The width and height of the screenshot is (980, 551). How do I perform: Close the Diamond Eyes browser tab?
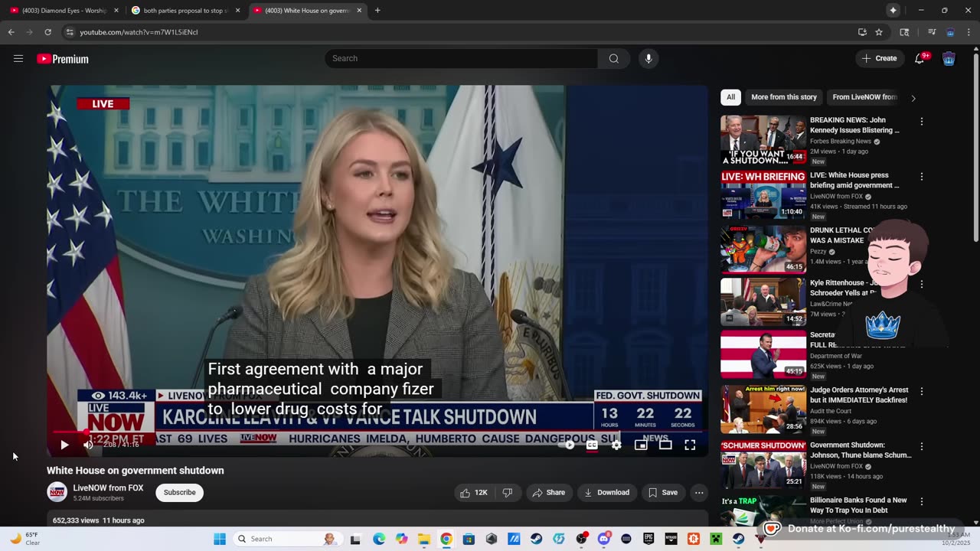pyautogui.click(x=116, y=11)
